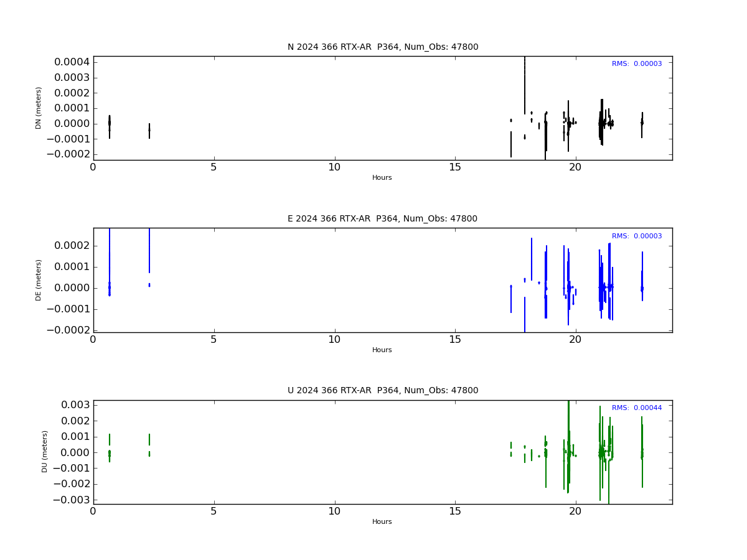Click the RMS 0.00044 label in U plot
This screenshot has width=747, height=560.
(637, 408)
